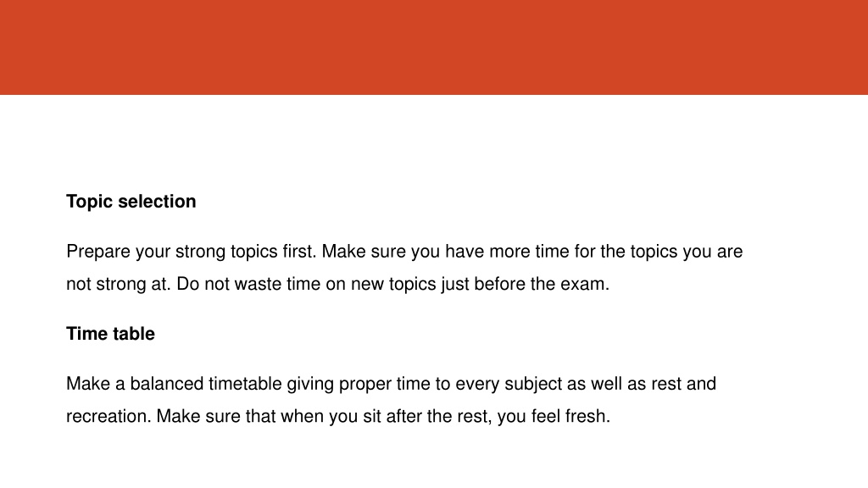The width and height of the screenshot is (868, 488).
Task: Click the line starting "not strong at."
Action: point(337,284)
